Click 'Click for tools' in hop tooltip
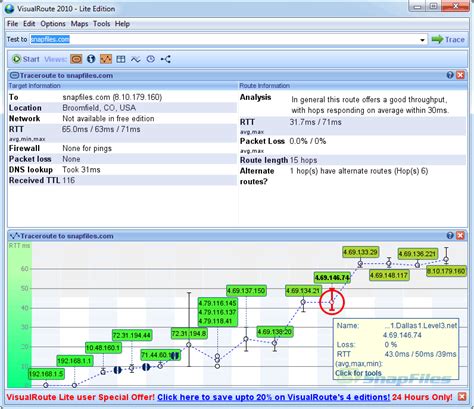 (358, 373)
